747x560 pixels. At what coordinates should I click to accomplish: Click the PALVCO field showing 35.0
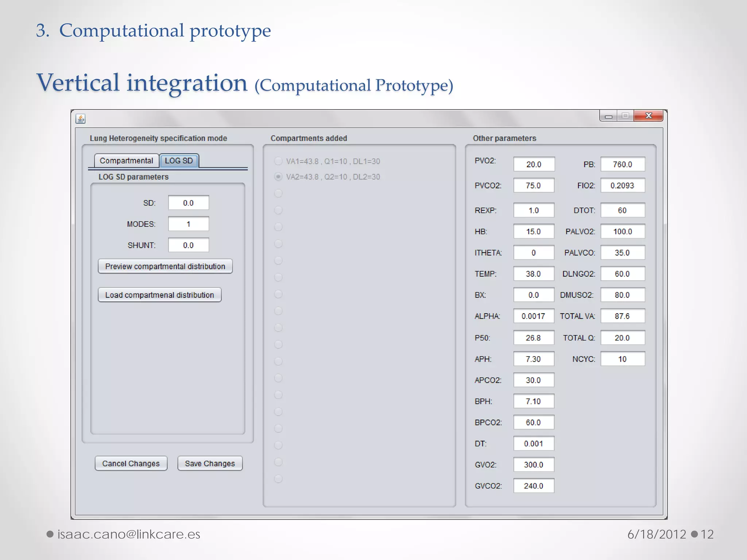(623, 252)
